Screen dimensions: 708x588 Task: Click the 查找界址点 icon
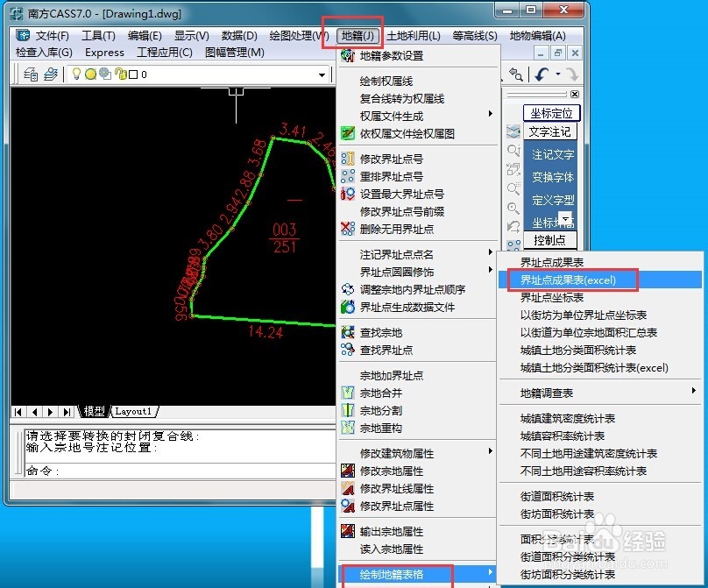tap(348, 350)
